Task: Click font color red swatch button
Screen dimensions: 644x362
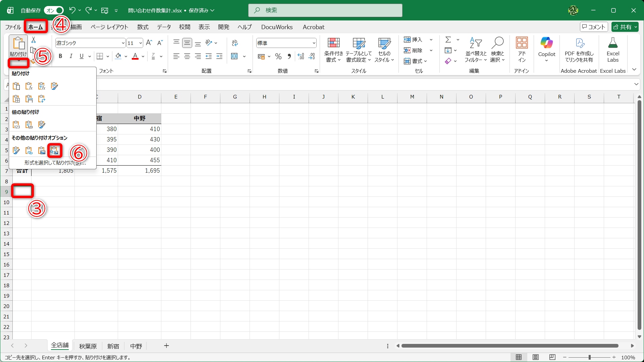Action: pyautogui.click(x=135, y=56)
